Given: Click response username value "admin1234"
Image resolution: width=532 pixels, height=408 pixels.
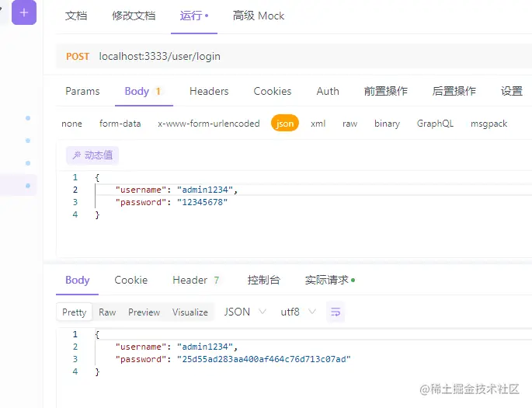Looking at the screenshot, I should [205, 347].
